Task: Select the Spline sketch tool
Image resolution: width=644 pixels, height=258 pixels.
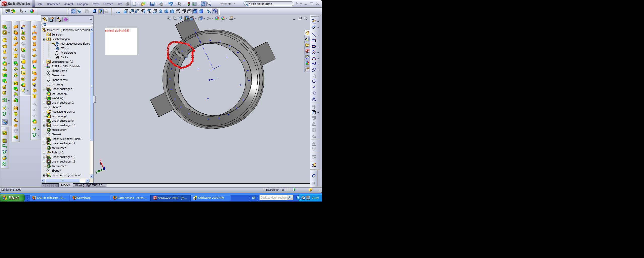Action: (314, 64)
